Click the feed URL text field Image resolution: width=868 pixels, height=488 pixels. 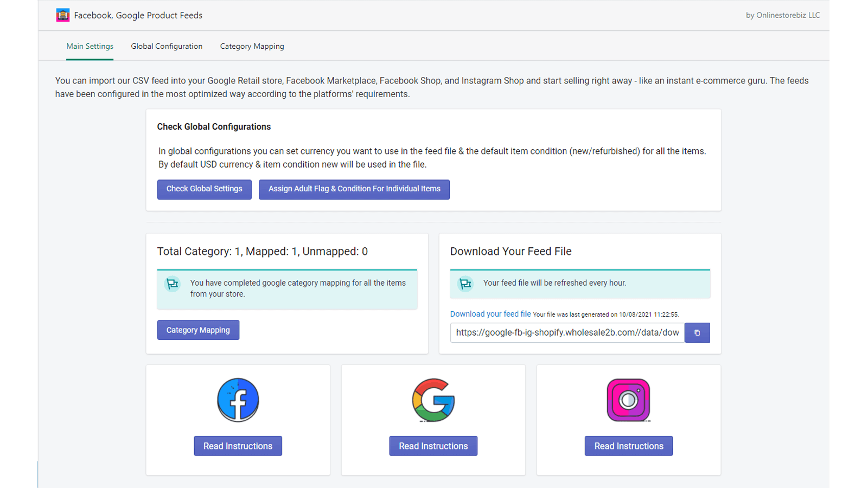pos(567,333)
